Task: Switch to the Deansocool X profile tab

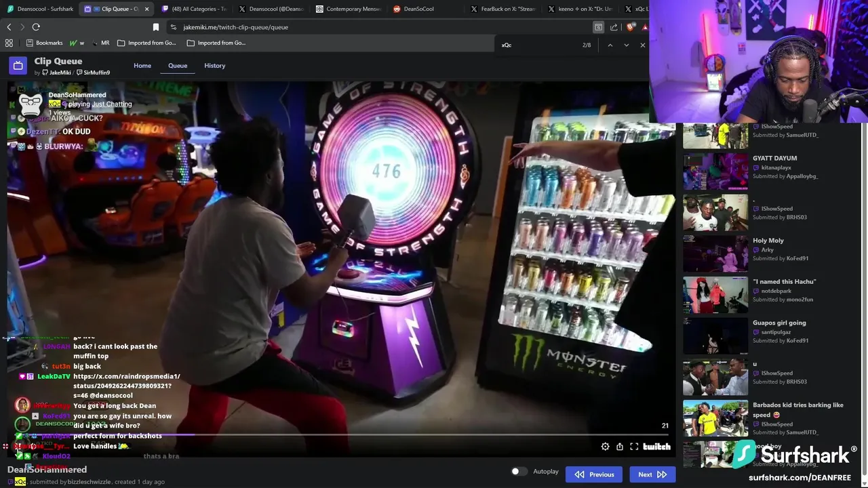Action: coord(271,9)
